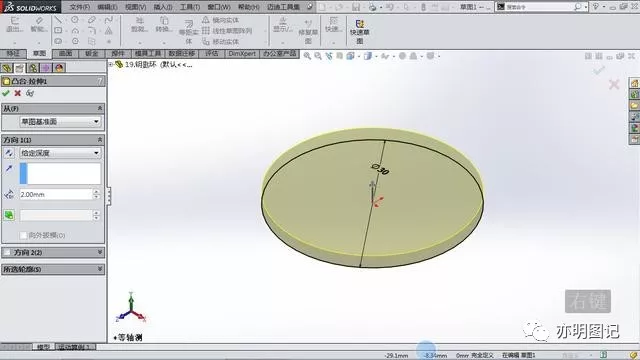
Task: Switch to the DimXpert tab
Action: (242, 53)
